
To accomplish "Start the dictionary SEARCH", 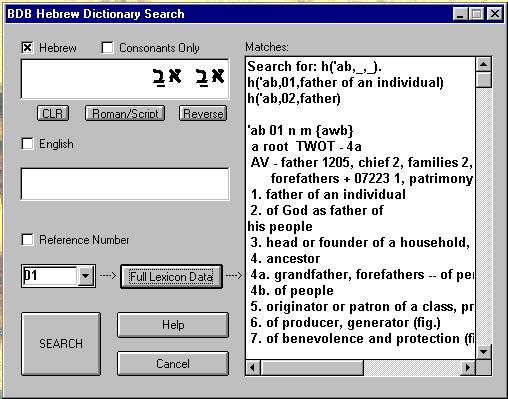I will (61, 344).
